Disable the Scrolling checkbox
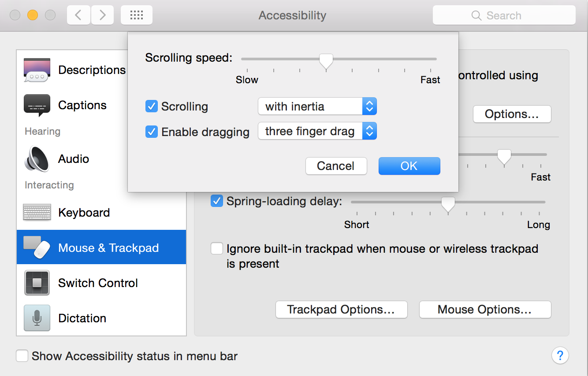The width and height of the screenshot is (588, 376). [152, 107]
